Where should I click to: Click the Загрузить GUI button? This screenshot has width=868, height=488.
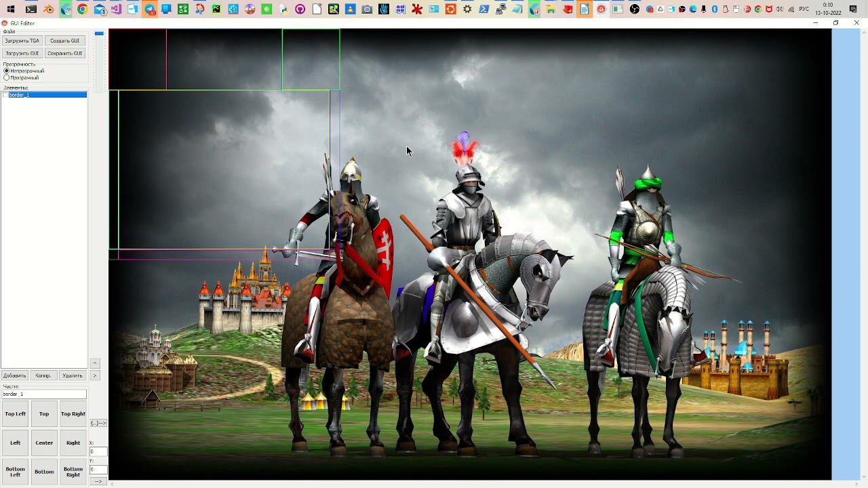22,53
